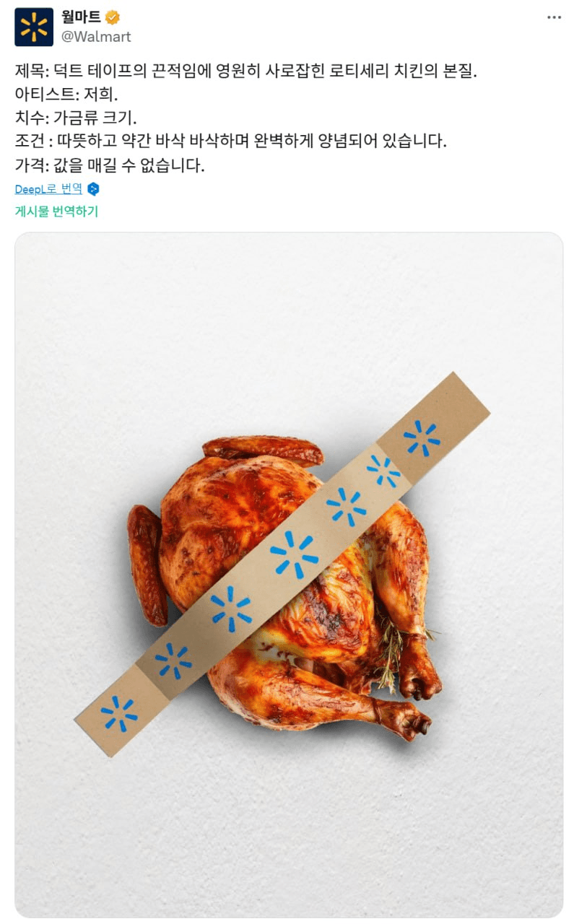Click the tweet line 치수: 가금류 크기.
574x924 pixels.
point(76,118)
